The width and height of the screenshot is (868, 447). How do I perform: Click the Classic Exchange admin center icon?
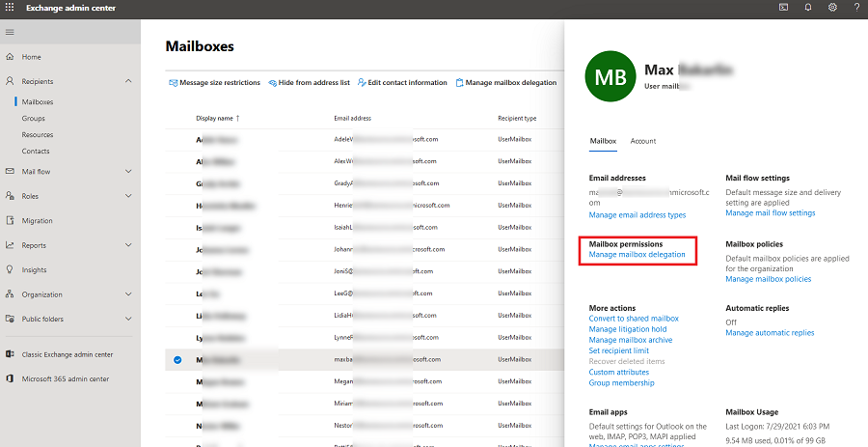(x=10, y=354)
